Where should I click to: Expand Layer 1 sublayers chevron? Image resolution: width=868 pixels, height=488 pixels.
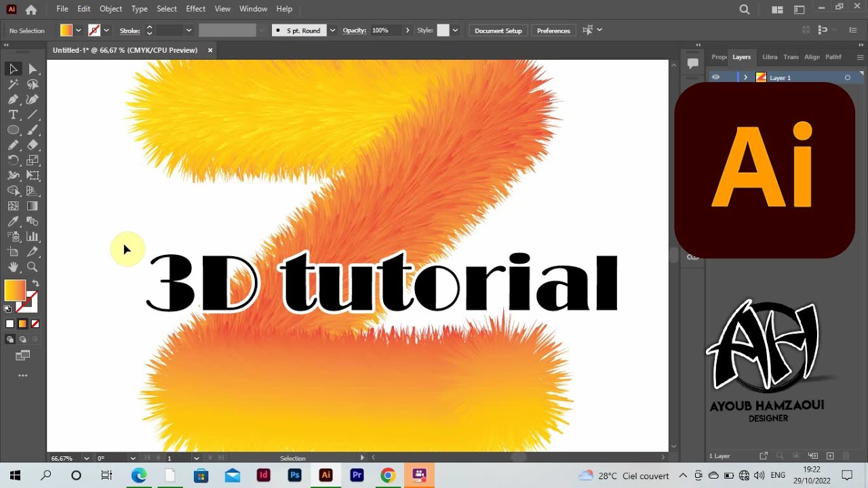tap(745, 78)
